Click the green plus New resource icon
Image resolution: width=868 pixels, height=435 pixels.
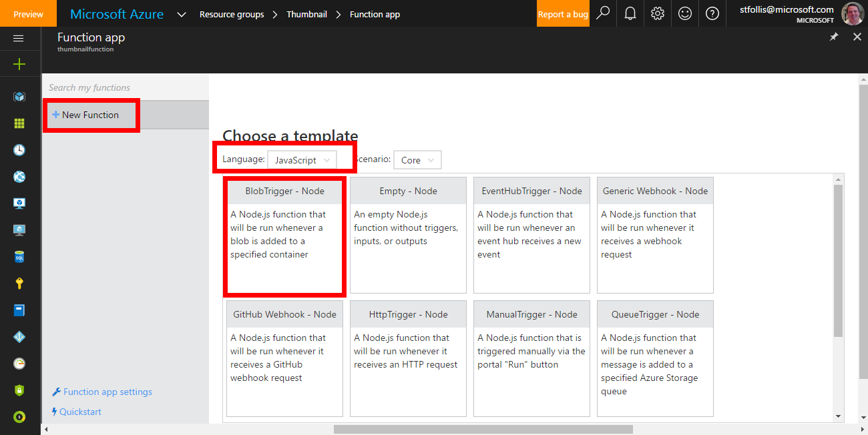pos(19,64)
